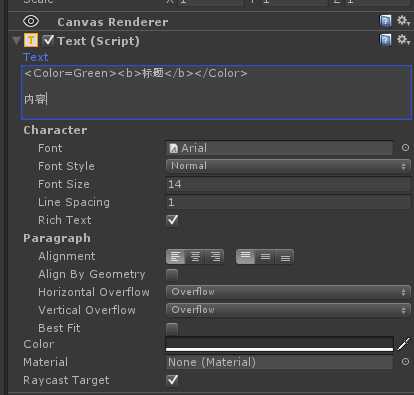
Task: Click the Alignment label
Action: 67,256
